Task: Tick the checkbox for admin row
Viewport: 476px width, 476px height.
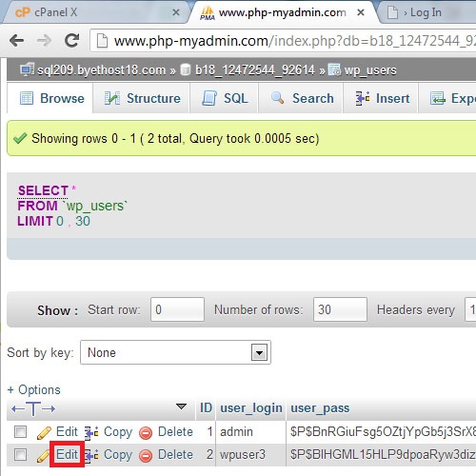Action: click(x=21, y=432)
